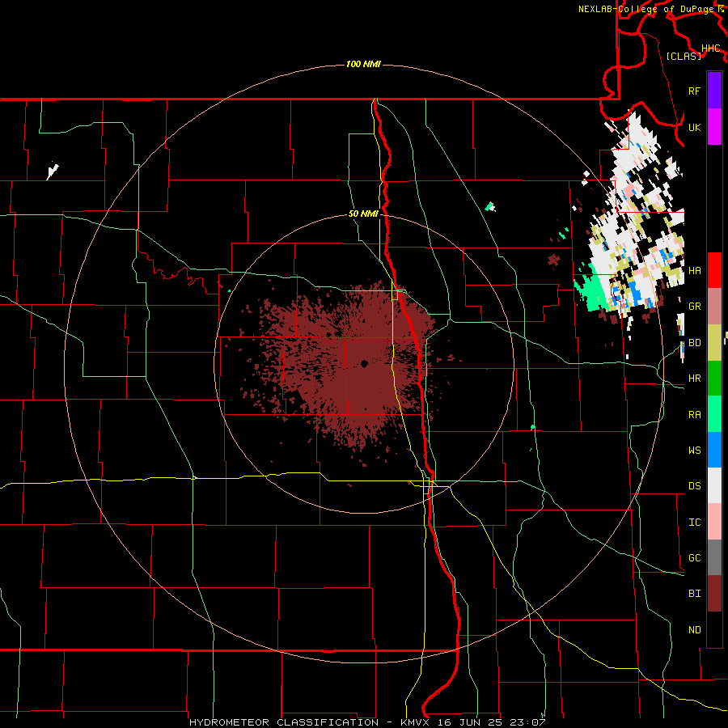Click the NEXLAB-College of DuPage title
Screen dimensions: 728x728
click(645, 9)
